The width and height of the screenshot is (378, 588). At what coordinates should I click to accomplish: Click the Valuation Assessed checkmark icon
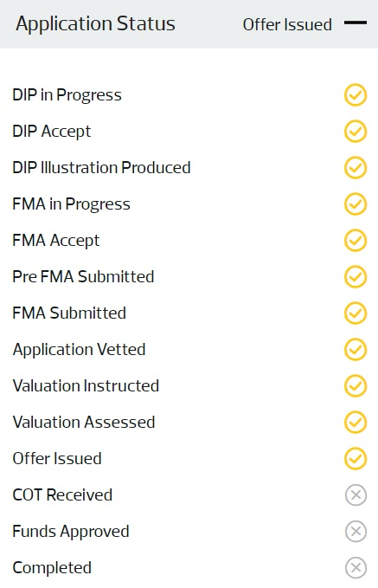pos(356,423)
